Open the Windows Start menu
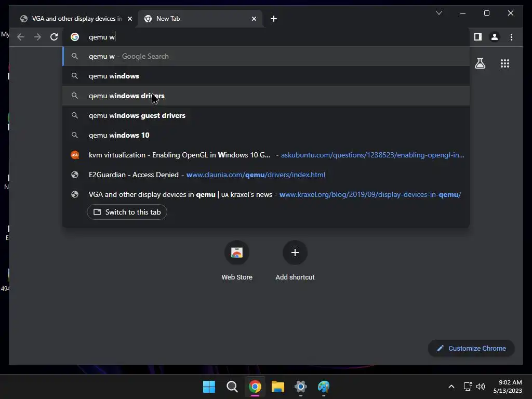Screen dimensions: 532x399 pos(209,387)
